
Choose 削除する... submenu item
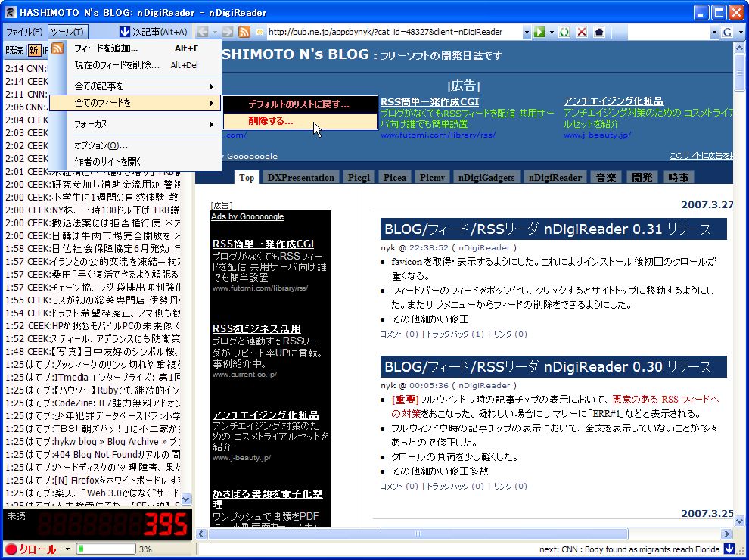click(x=300, y=121)
